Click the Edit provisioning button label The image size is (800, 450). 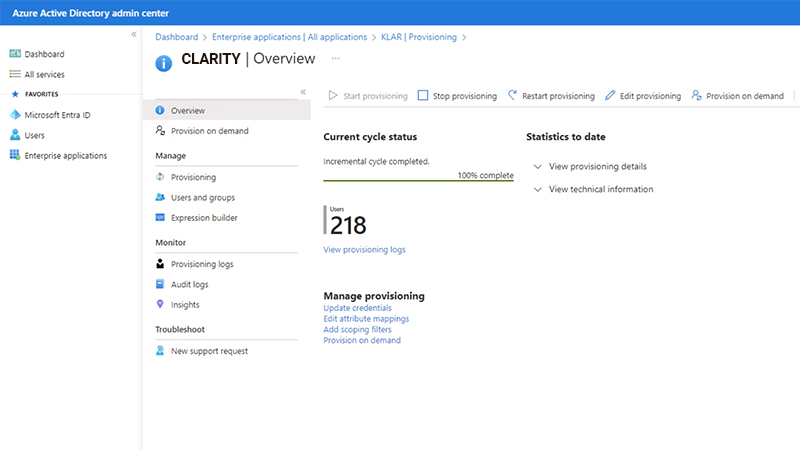click(x=650, y=96)
